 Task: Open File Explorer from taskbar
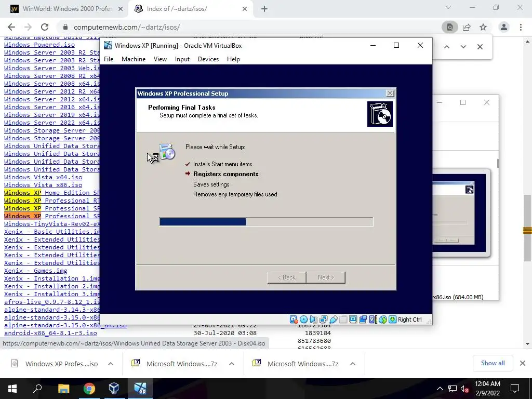(63, 389)
